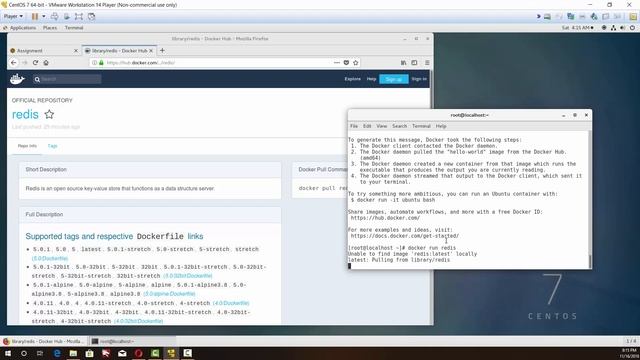The width and height of the screenshot is (640, 360).
Task: Bookmark this page with the address bar star
Action: tap(356, 62)
